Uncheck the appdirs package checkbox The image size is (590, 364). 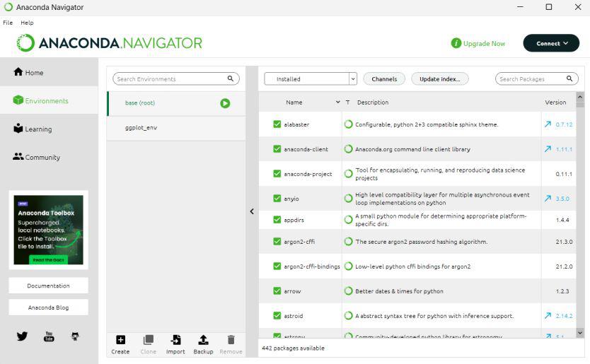[277, 220]
